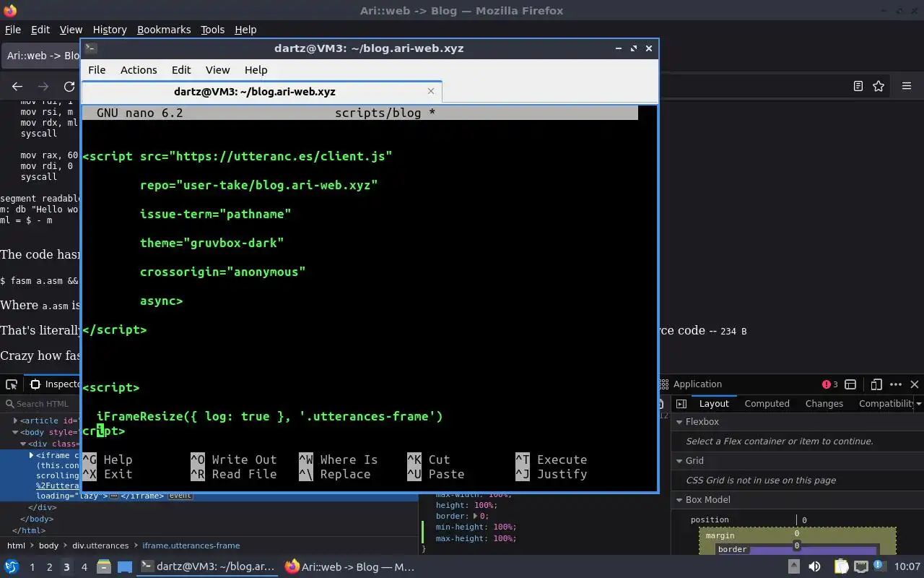The image size is (924, 578).
Task: Switch to workspace 1
Action: [x=32, y=567]
